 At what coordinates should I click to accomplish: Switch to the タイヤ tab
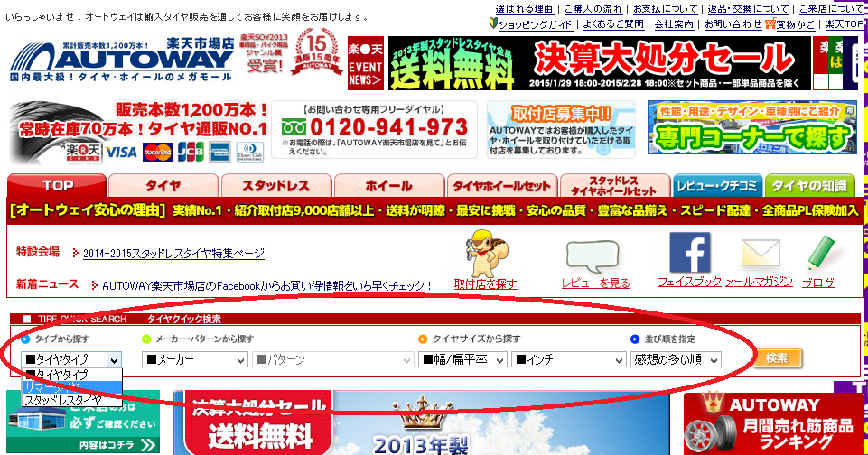[163, 186]
